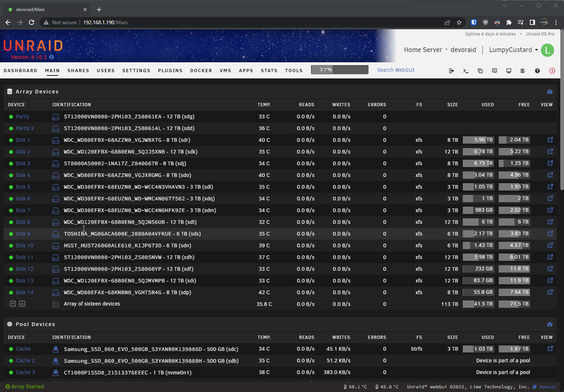Open the system log icon
The image size is (564, 392).
[x=523, y=71]
